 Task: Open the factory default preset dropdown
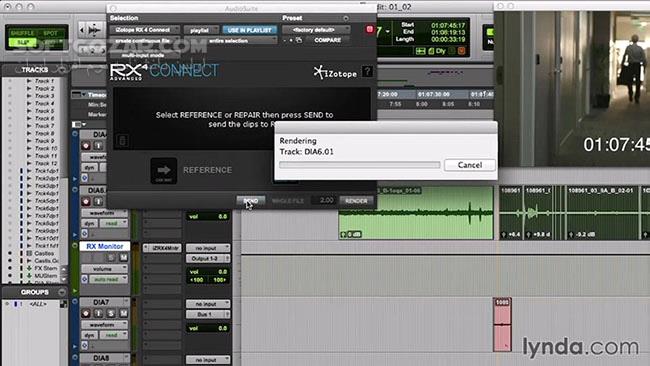tap(316, 30)
